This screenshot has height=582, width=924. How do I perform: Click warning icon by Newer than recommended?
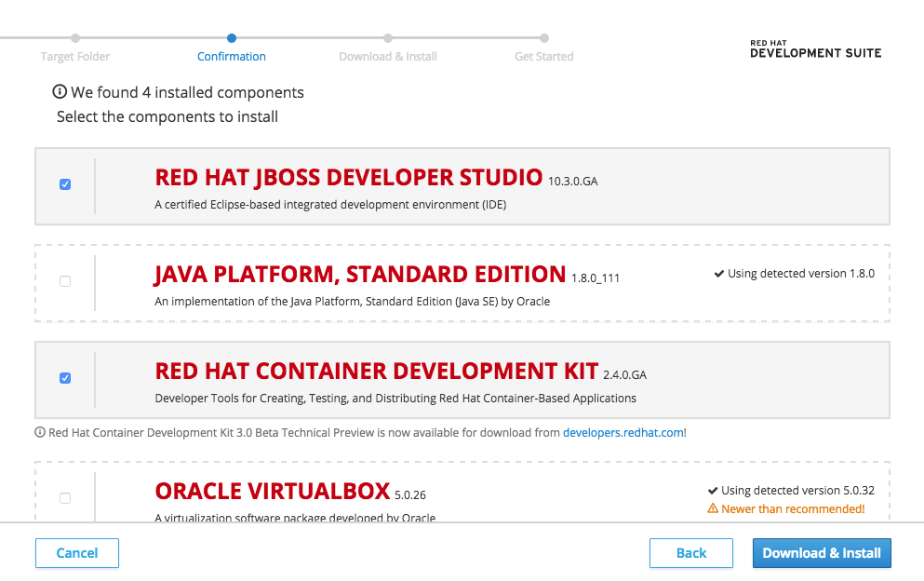point(713,508)
